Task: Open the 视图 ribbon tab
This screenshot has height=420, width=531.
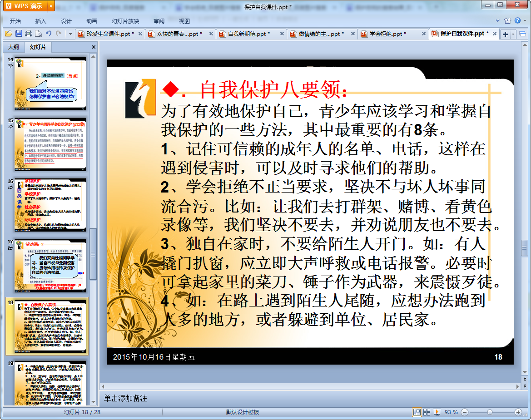Action: 184,21
